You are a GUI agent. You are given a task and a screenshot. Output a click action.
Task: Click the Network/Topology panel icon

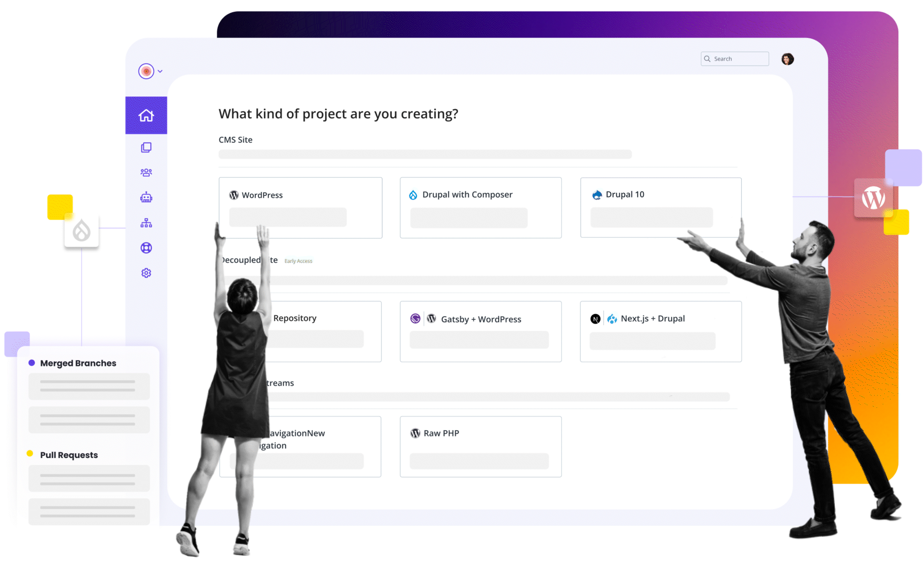tap(146, 222)
